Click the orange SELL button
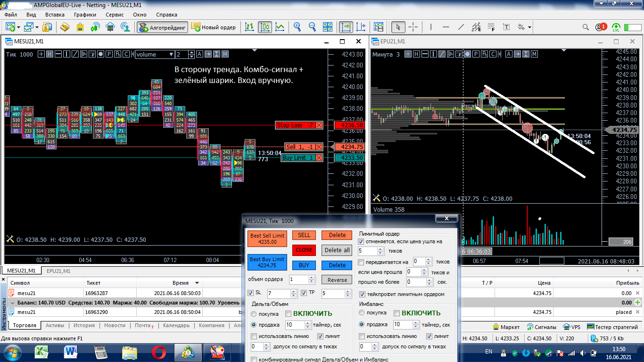This screenshot has width=644, height=362. click(304, 235)
